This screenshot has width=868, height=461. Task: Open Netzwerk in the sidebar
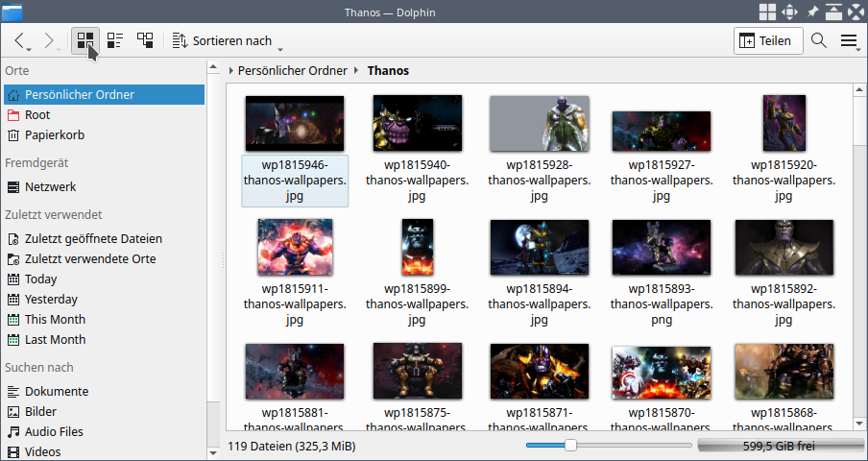click(104, 187)
